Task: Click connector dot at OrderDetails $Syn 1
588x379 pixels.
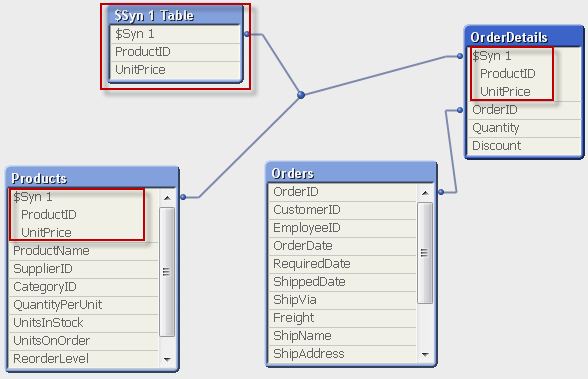Action: coord(460,56)
